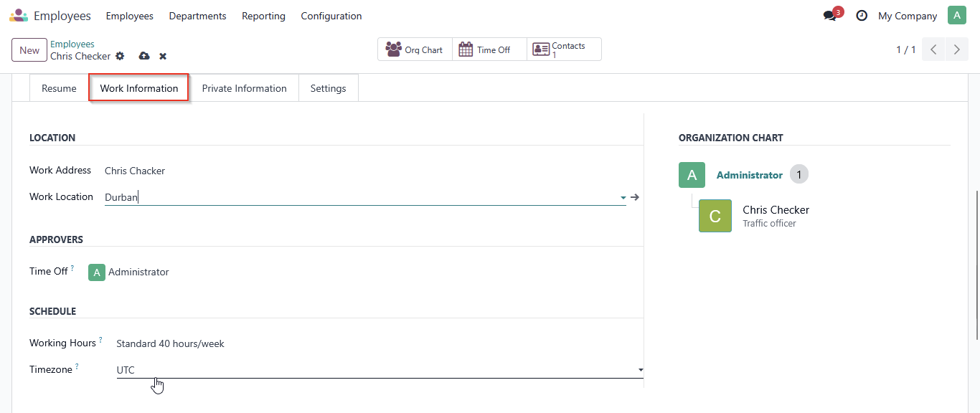Go to next record with right chevron
Screen dimensions: 980x413
(957, 49)
